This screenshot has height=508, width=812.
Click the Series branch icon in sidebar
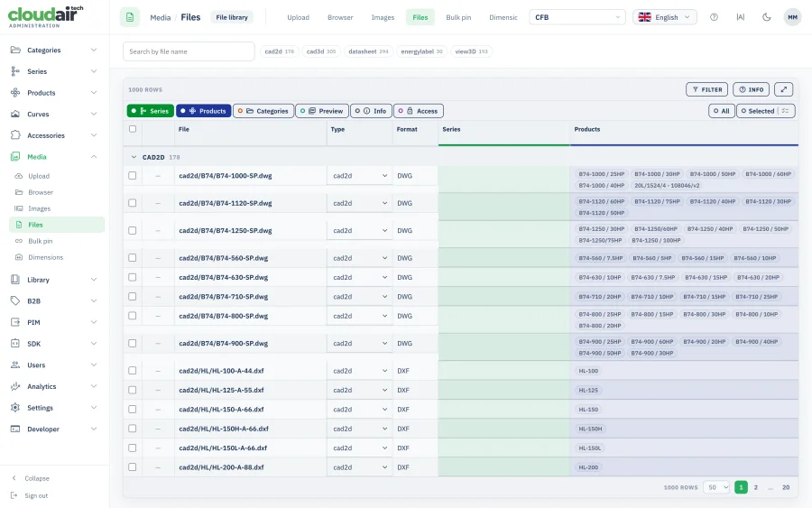click(15, 71)
